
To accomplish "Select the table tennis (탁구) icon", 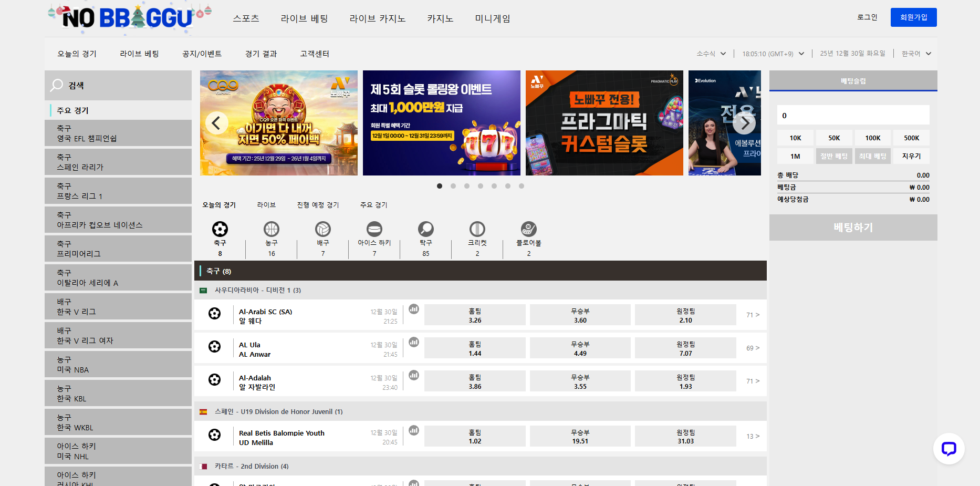I will (425, 230).
